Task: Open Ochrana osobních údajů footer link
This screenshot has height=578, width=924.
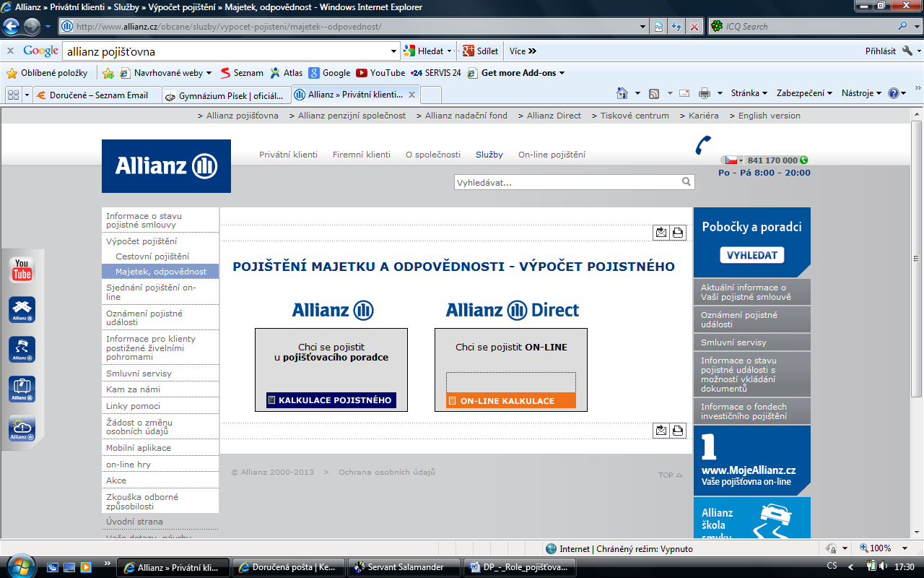Action: [387, 473]
